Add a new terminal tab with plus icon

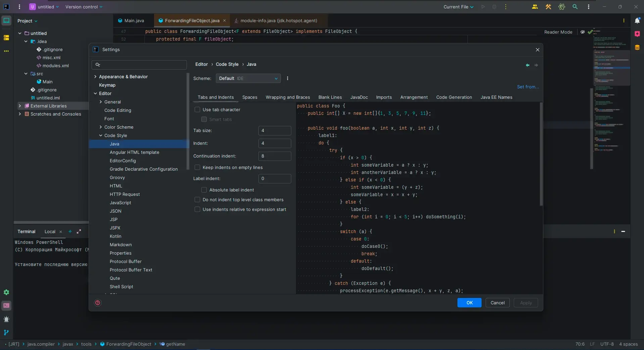coord(70,231)
